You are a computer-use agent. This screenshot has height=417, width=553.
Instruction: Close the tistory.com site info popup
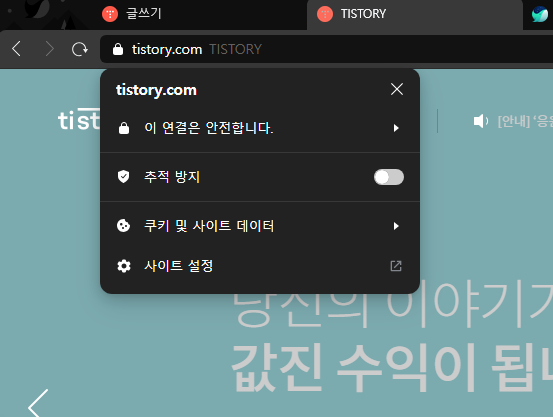pyautogui.click(x=397, y=89)
